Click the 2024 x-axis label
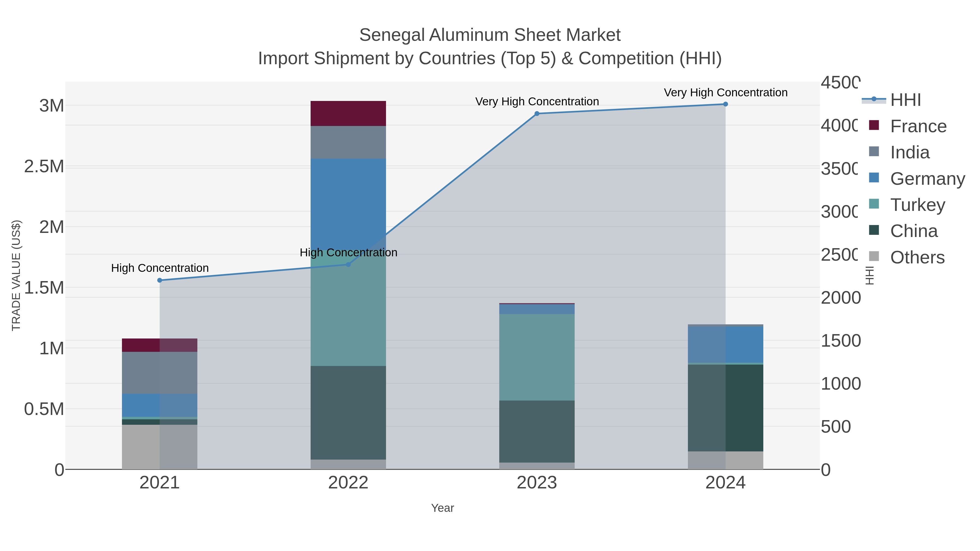This screenshot has height=551, width=980. (x=725, y=483)
